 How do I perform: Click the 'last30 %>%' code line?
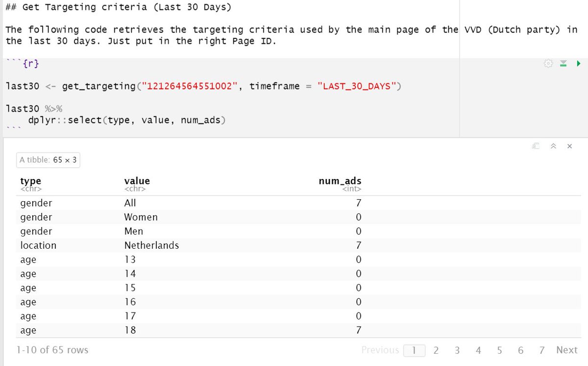coord(34,108)
